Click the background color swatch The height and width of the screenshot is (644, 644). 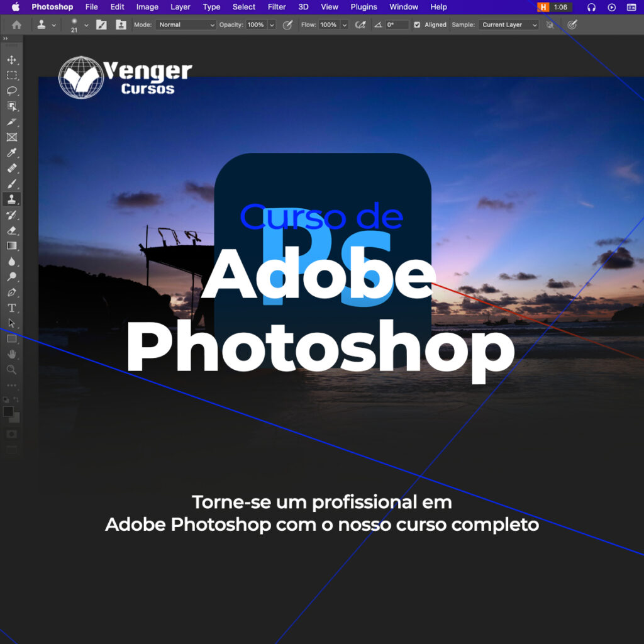16,419
